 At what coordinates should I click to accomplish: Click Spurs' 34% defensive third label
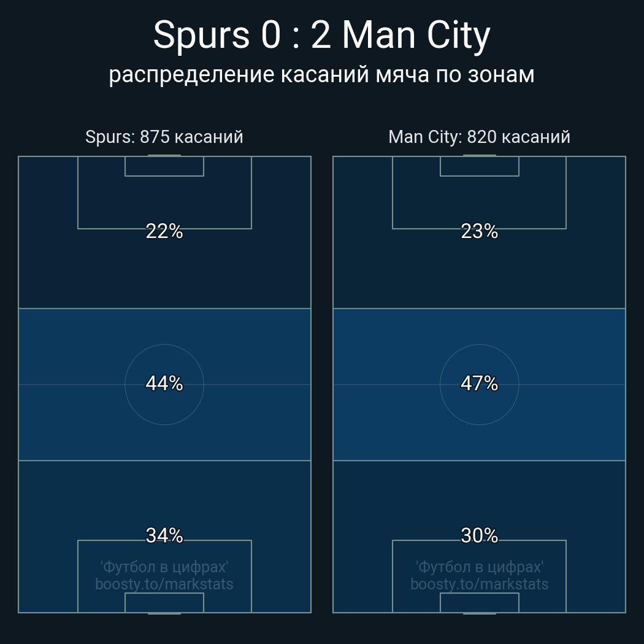click(164, 535)
